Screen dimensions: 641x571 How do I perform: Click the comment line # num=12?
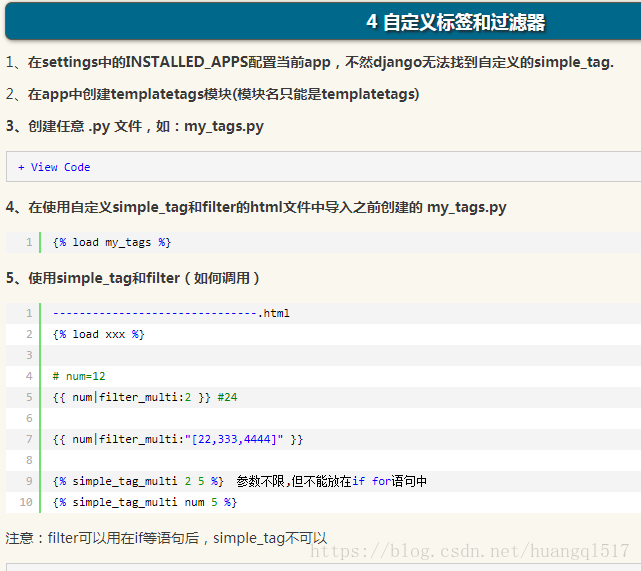(79, 376)
